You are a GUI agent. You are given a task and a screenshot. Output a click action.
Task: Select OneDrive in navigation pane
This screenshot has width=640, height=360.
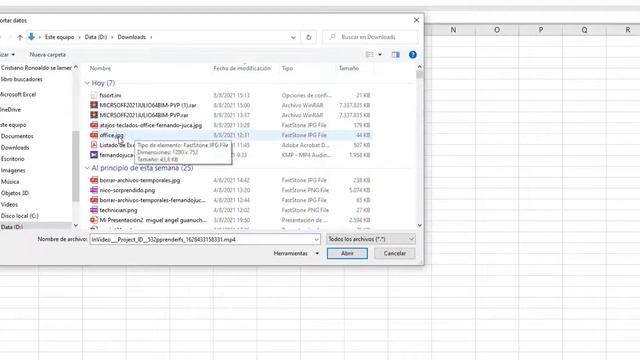click(x=11, y=109)
